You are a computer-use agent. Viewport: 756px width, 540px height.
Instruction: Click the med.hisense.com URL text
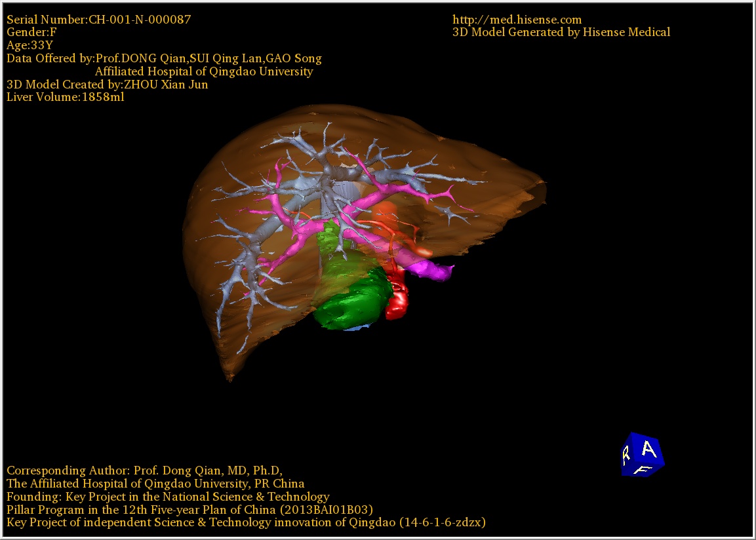(x=517, y=20)
